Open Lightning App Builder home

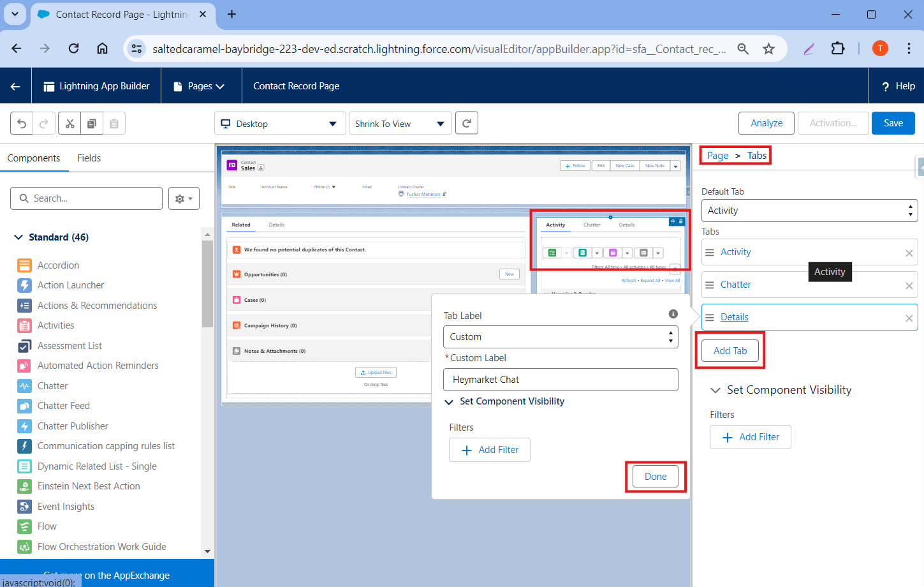96,86
